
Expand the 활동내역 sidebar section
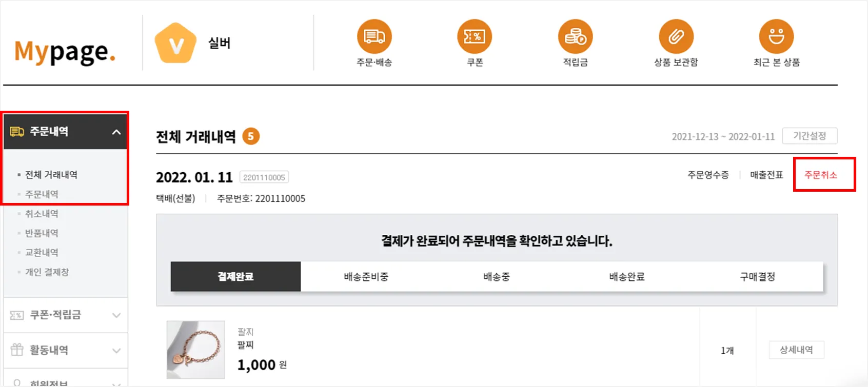click(x=116, y=351)
